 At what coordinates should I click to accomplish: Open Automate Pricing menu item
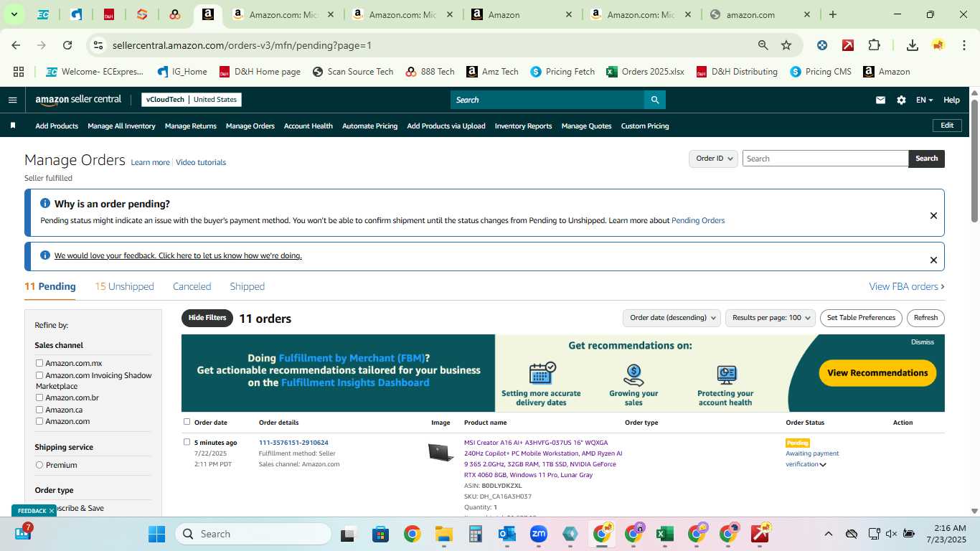point(369,126)
